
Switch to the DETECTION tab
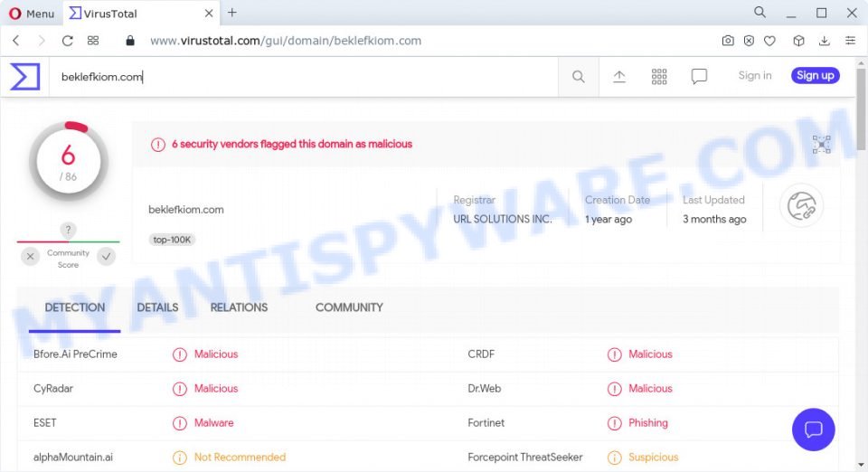click(x=75, y=307)
